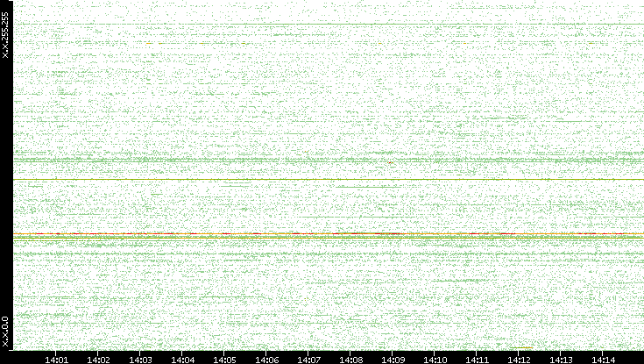Viewport: 644px width, 364px height.
Task: Click the 14:02 time axis label
Action: tap(98, 360)
